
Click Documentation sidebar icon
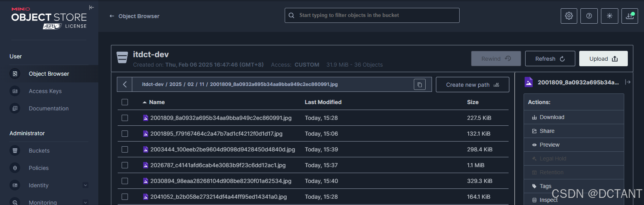coord(15,108)
